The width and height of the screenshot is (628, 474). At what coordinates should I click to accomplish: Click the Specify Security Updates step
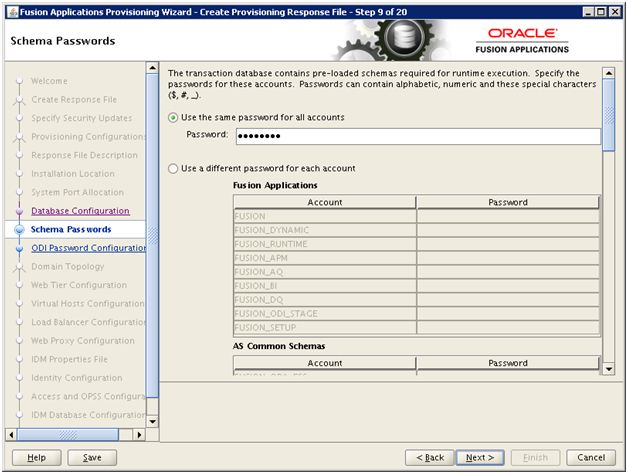point(82,118)
